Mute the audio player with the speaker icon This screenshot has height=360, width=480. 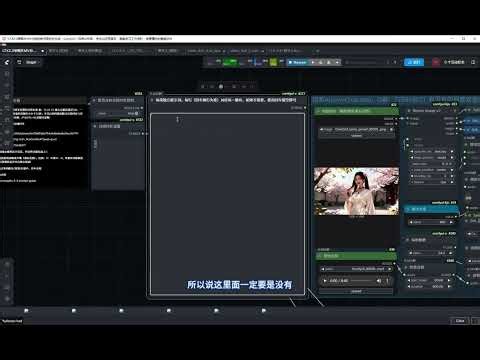coord(379,281)
